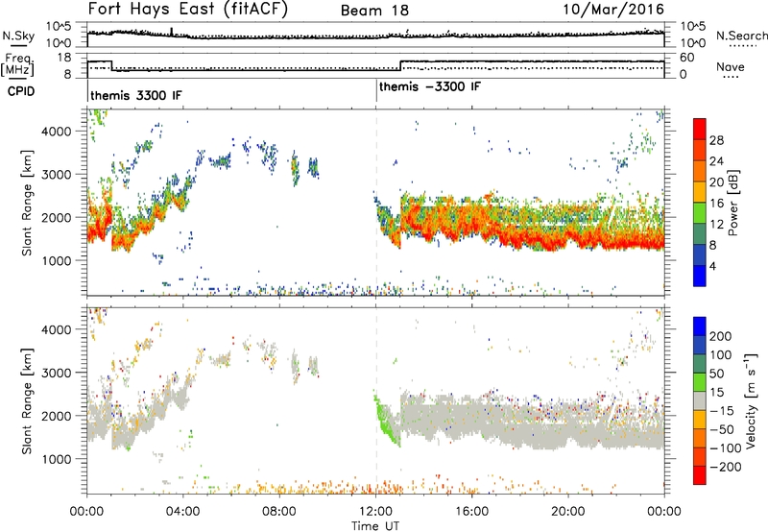This screenshot has width=768, height=532.
Task: Click the '08:00' time axis label
Action: (x=279, y=512)
